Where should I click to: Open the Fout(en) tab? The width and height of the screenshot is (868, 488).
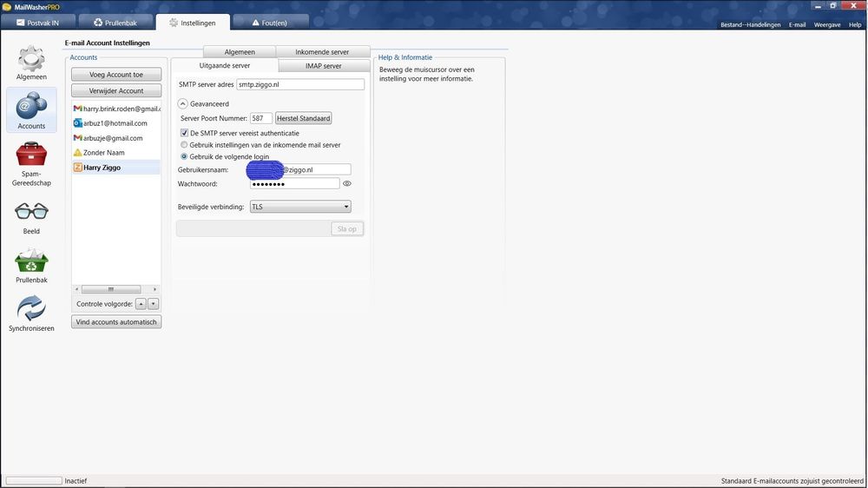[x=270, y=23]
